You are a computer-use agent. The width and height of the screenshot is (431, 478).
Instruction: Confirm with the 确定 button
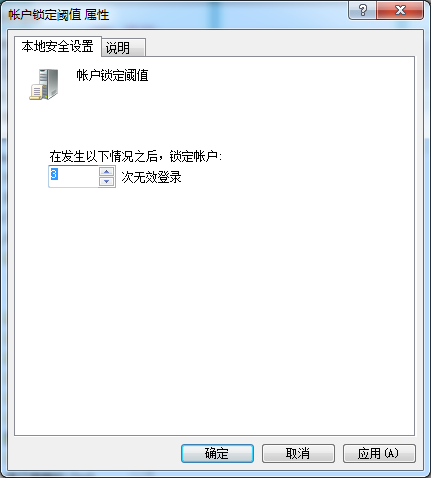[217, 453]
